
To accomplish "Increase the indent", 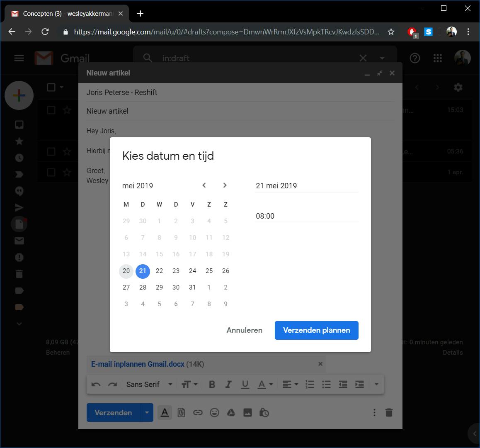I will click(x=359, y=384).
